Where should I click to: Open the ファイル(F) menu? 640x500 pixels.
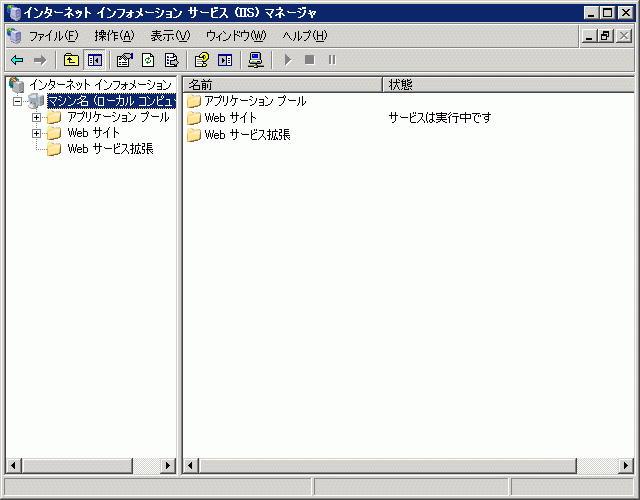point(53,36)
